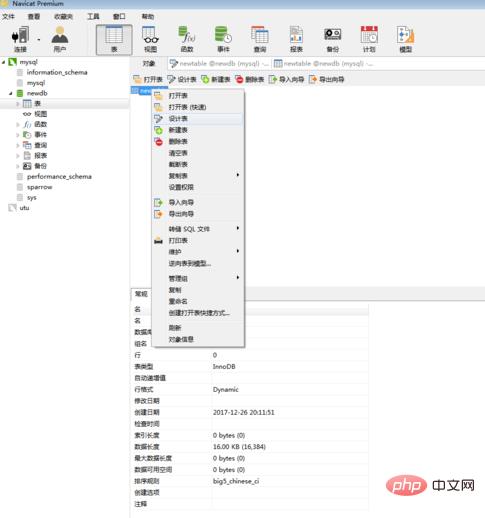
Task: Select the sparrow database
Action: point(39,187)
